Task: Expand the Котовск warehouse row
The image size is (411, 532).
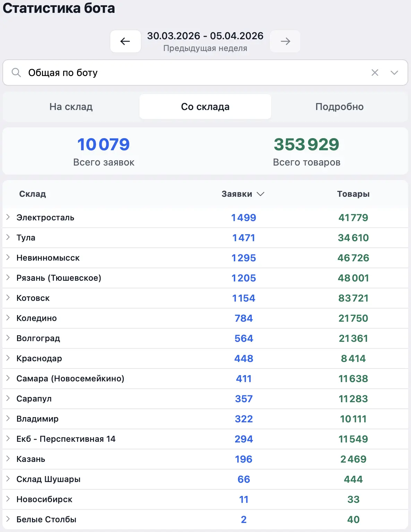Action: (x=8, y=298)
